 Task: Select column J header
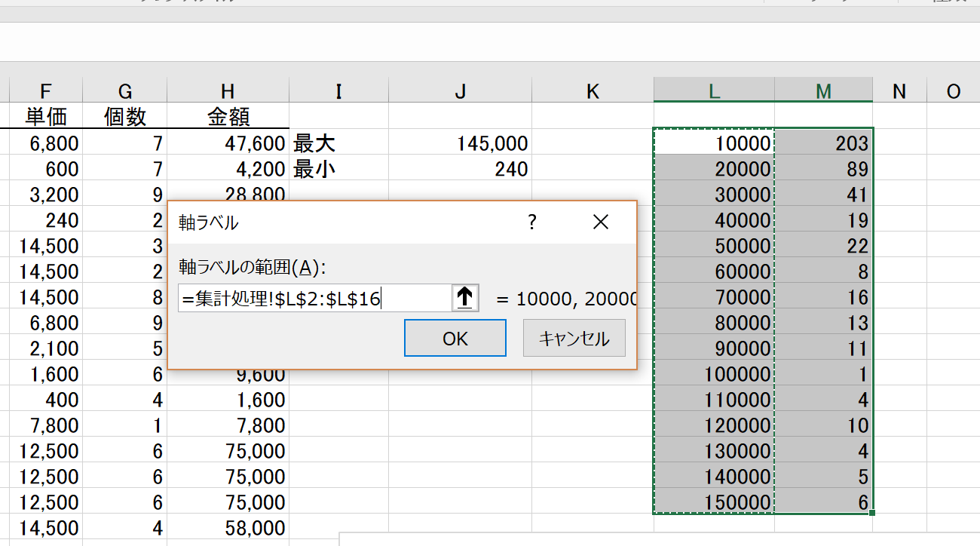(x=460, y=91)
